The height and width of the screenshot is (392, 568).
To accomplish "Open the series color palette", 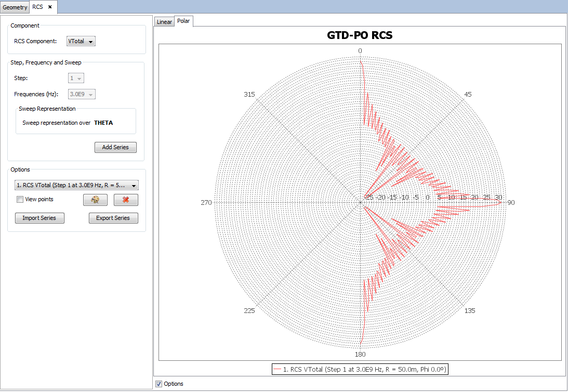I will click(95, 200).
